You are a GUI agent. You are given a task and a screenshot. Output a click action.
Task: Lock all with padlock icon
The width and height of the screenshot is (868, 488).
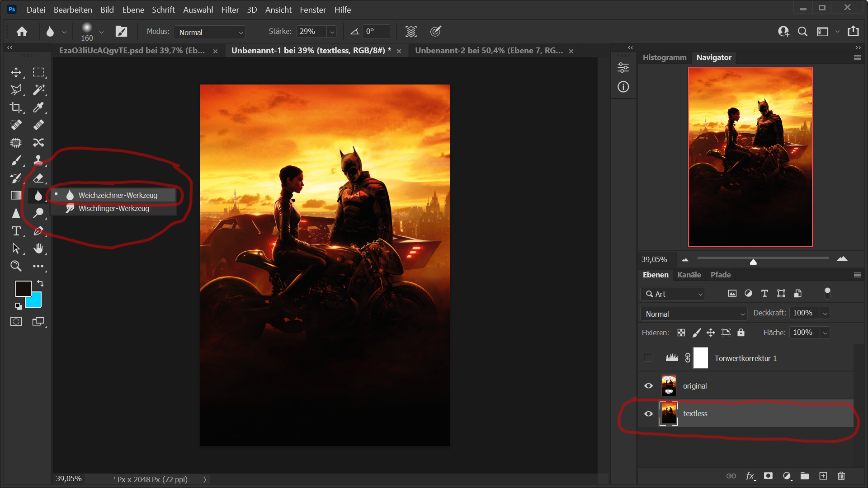pyautogui.click(x=741, y=333)
